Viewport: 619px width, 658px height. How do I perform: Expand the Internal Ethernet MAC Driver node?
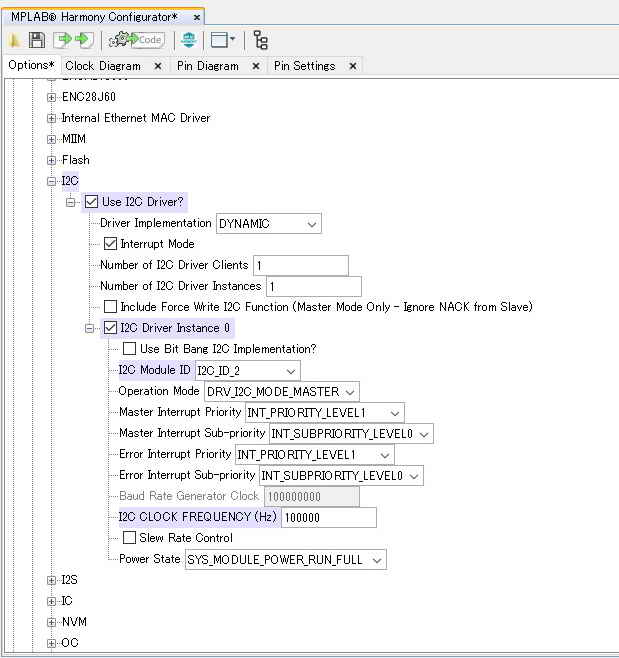tap(52, 118)
